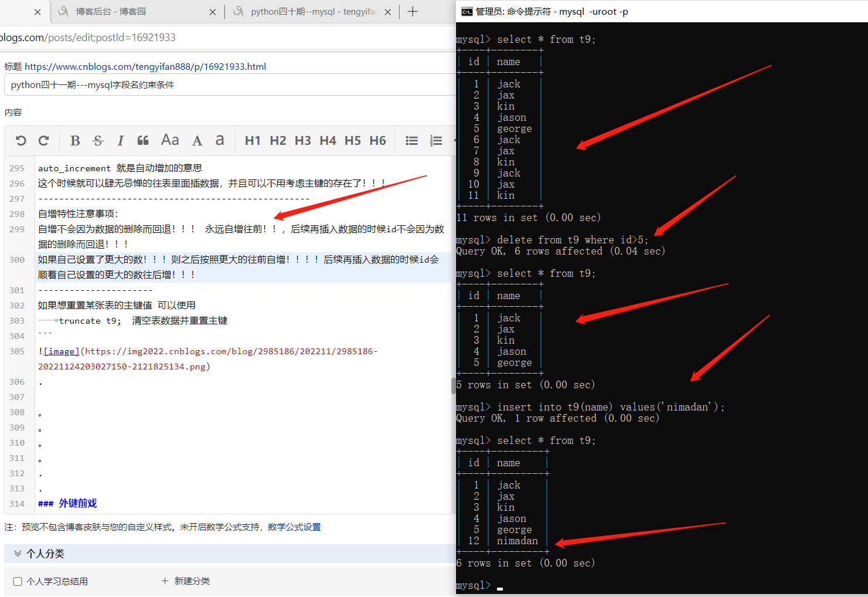This screenshot has width=868, height=597.
Task: Close the 博客后台 - 博客园 tab
Action: coord(212,12)
